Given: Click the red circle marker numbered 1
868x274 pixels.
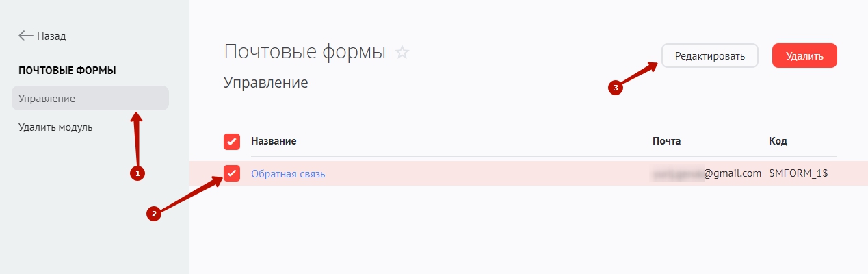Looking at the screenshot, I should point(137,174).
